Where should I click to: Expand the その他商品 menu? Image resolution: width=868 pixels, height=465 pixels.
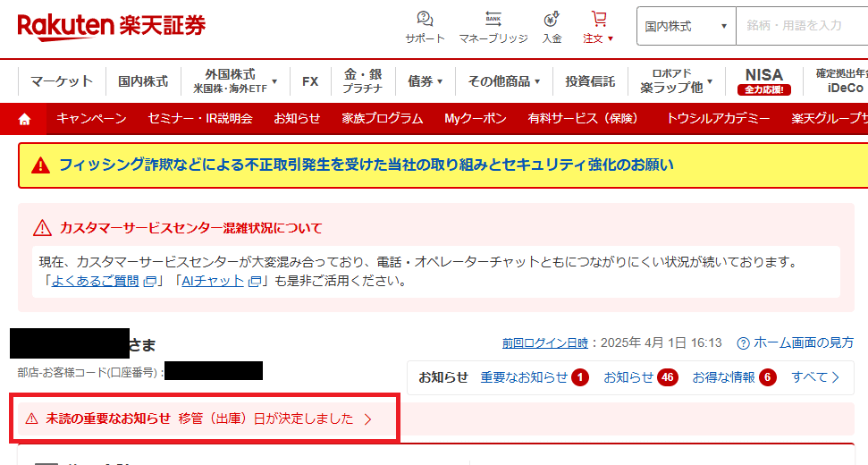click(x=537, y=81)
